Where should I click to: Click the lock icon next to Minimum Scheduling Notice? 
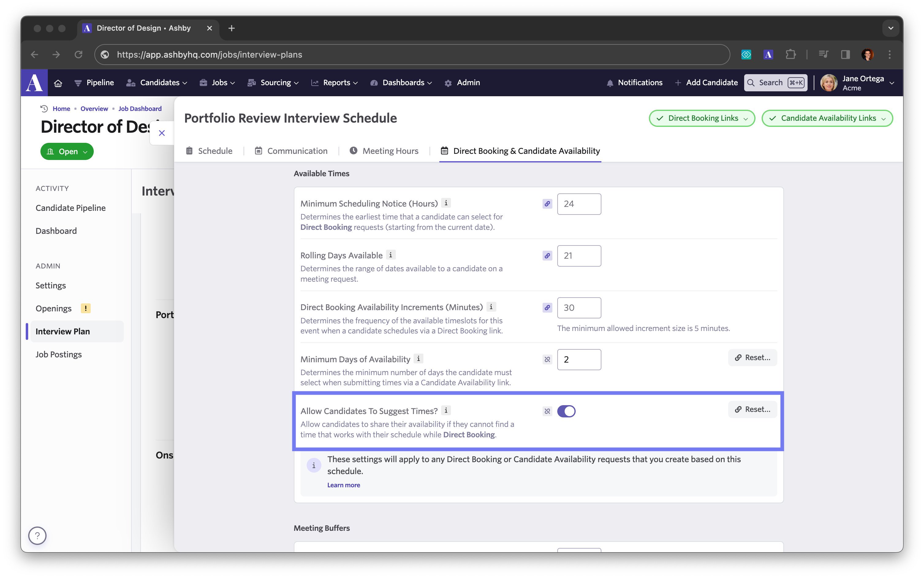pyautogui.click(x=547, y=204)
